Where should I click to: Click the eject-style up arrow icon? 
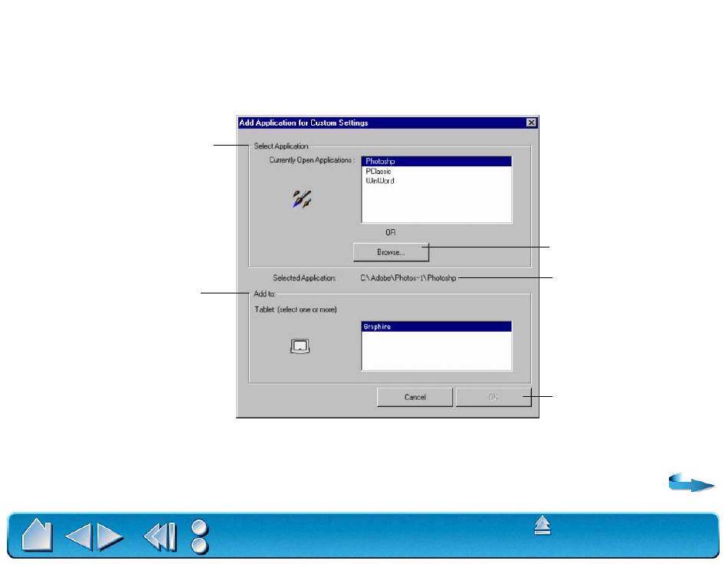point(543,527)
